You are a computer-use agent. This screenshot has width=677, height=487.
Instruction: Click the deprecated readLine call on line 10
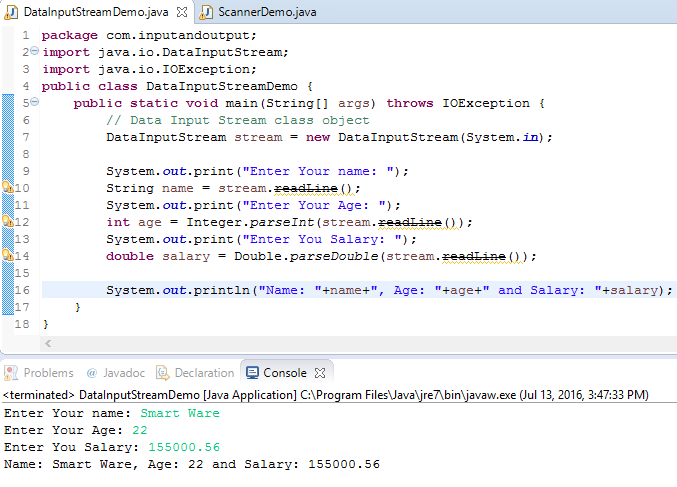pos(306,188)
